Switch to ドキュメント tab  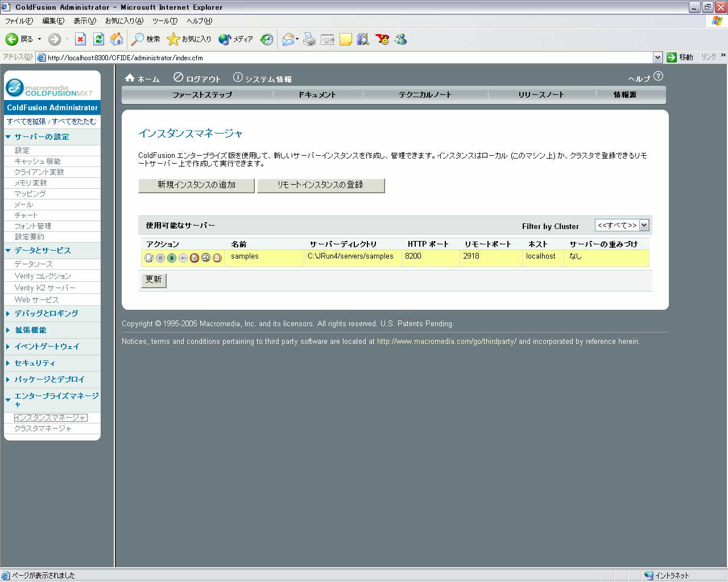[317, 95]
